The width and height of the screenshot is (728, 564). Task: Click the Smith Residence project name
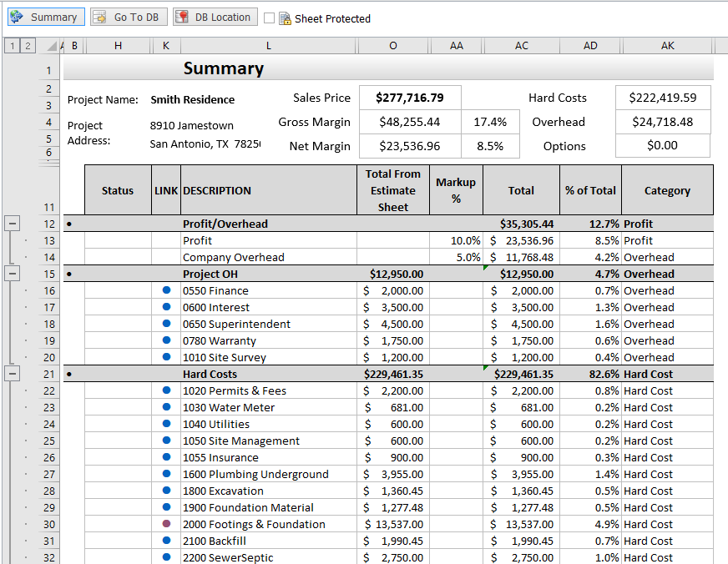tap(192, 100)
